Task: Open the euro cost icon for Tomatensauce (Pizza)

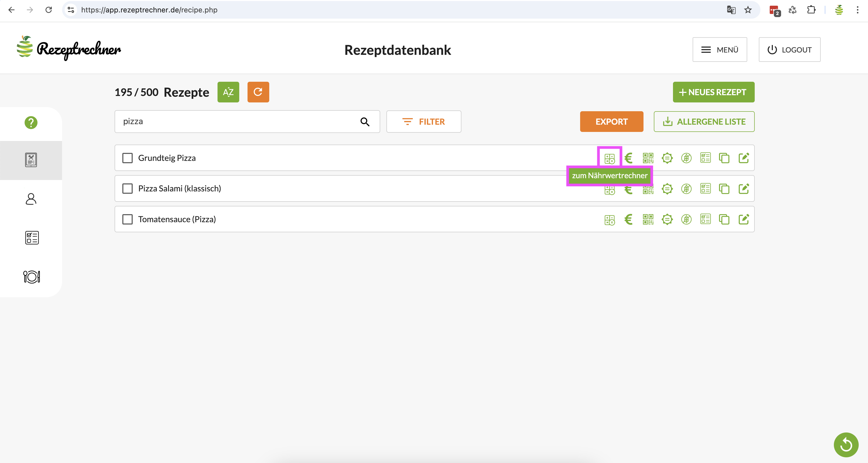Action: (628, 219)
